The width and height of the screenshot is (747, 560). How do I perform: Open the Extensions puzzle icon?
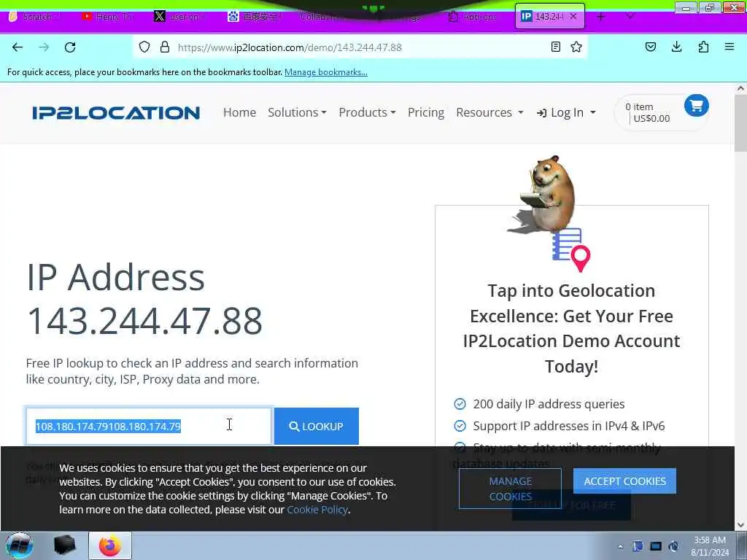pyautogui.click(x=703, y=47)
